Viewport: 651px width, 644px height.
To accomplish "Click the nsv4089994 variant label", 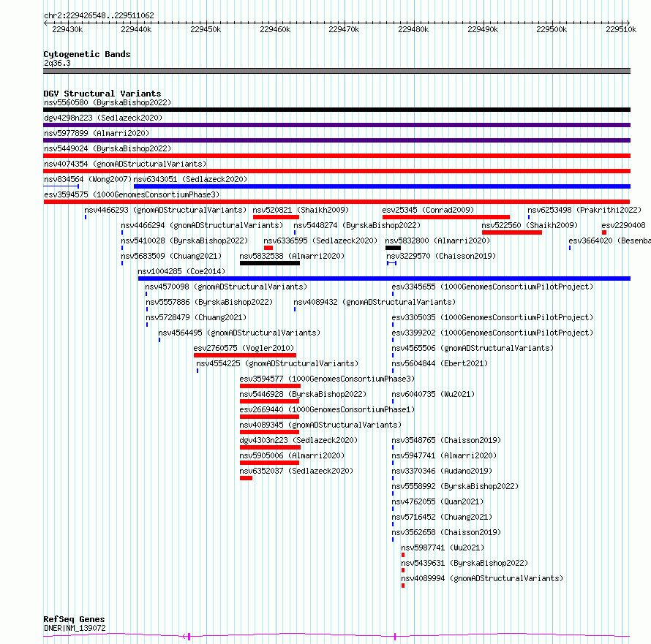I will click(482, 578).
